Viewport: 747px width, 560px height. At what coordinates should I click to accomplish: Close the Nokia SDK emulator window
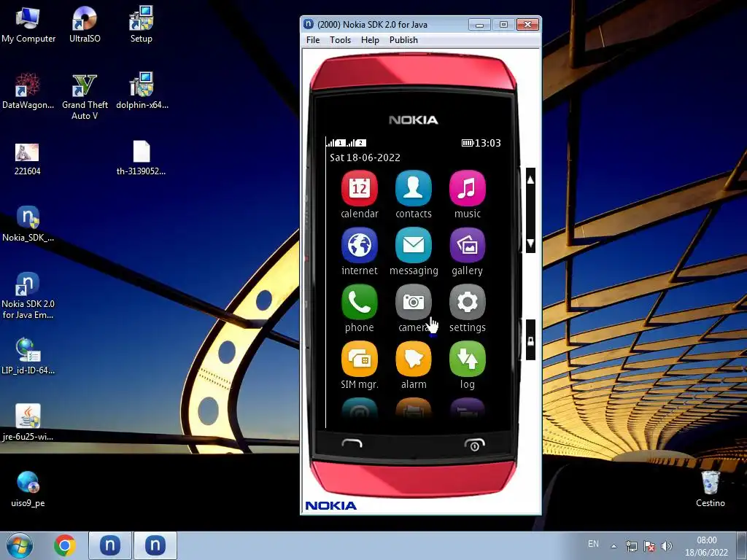tap(527, 25)
